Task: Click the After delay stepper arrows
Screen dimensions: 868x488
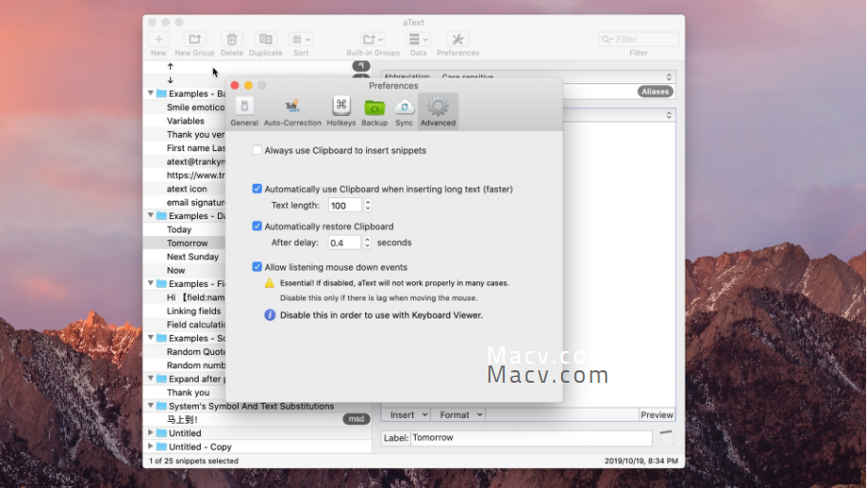Action: [367, 243]
